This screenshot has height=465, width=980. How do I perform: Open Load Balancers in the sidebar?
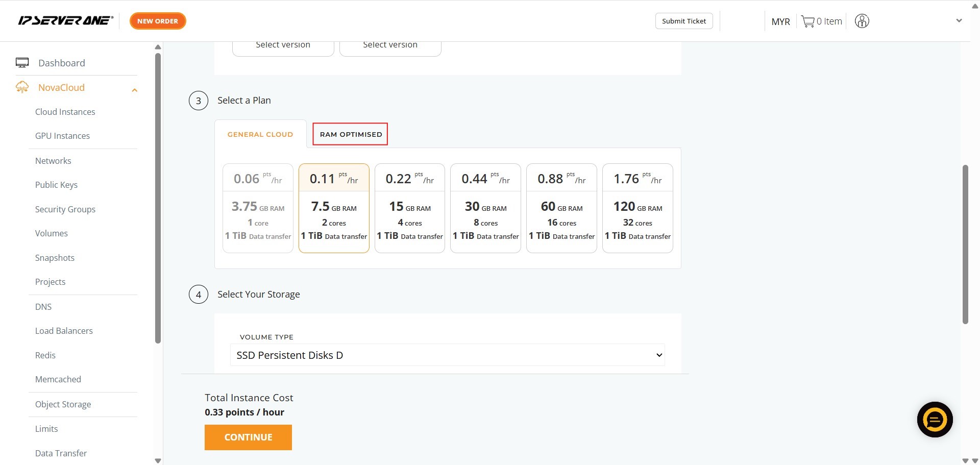pyautogui.click(x=64, y=331)
